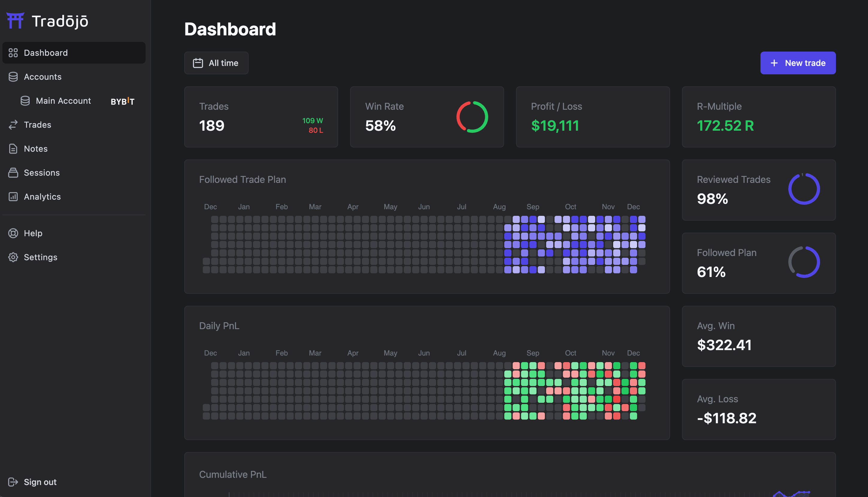This screenshot has width=868, height=497.
Task: Click the Trades arrows icon
Action: [x=13, y=125]
